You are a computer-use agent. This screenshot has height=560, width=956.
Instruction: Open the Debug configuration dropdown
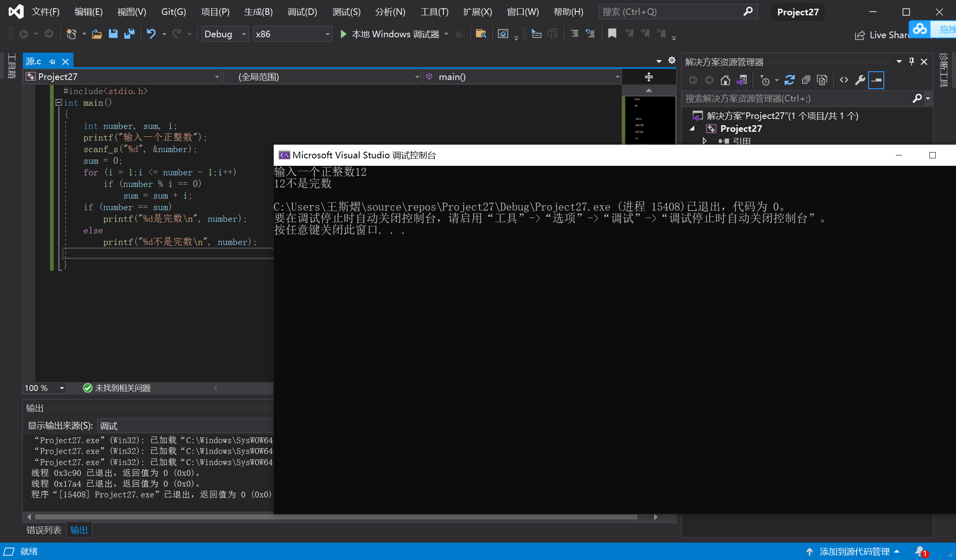click(x=225, y=34)
